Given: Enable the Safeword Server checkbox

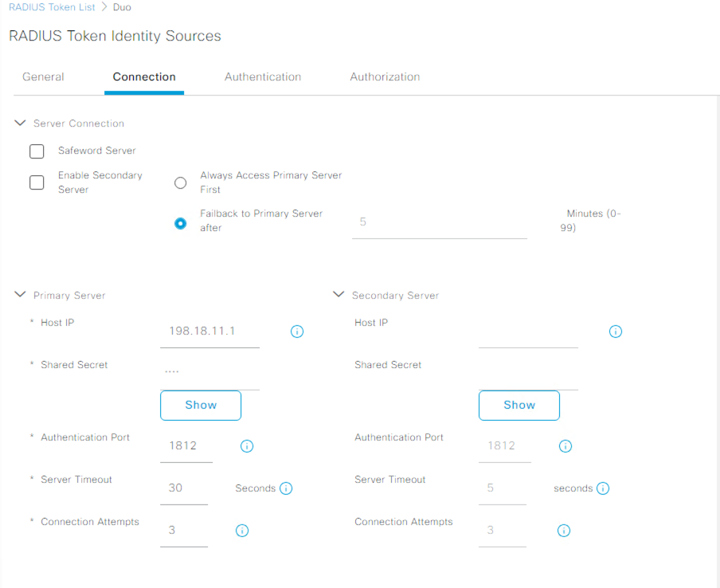Looking at the screenshot, I should click(x=36, y=151).
